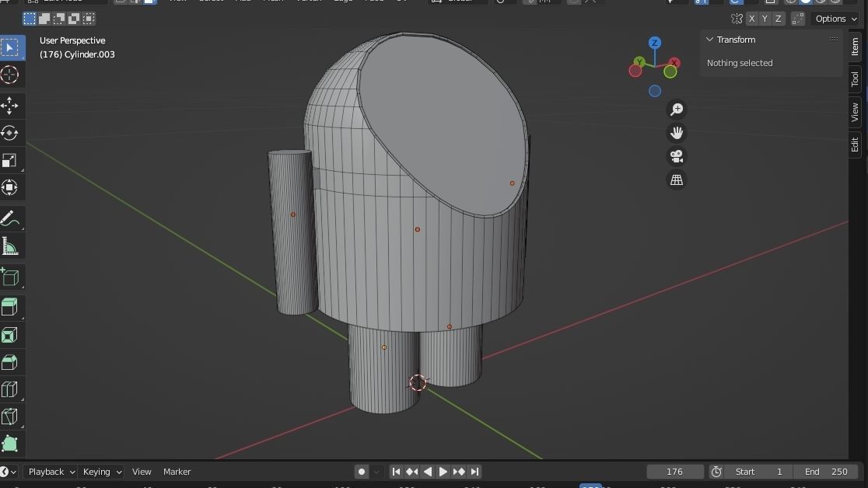
Task: Toggle Y axis mirror
Action: (765, 19)
